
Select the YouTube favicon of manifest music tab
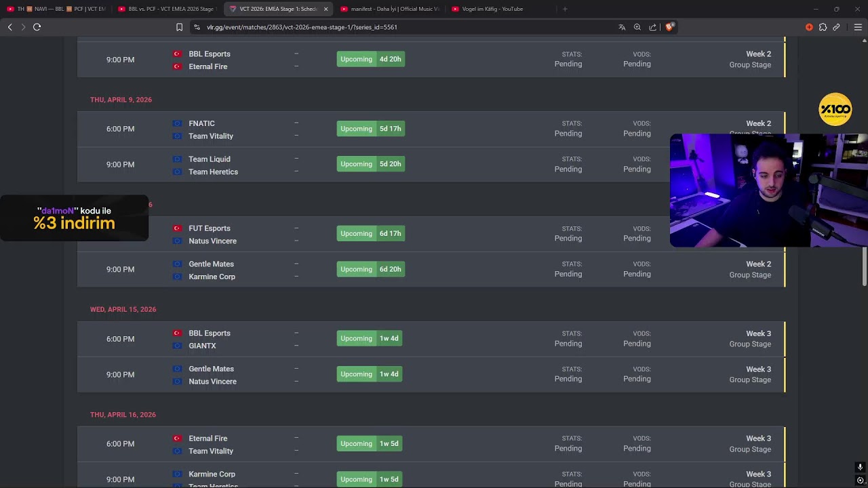click(x=344, y=9)
